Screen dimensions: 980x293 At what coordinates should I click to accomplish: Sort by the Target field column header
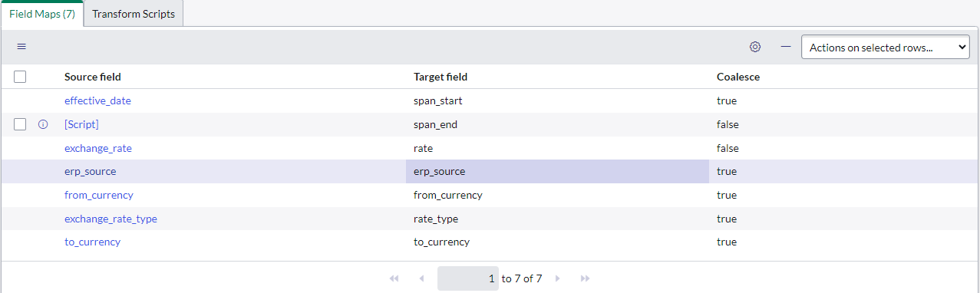click(441, 77)
